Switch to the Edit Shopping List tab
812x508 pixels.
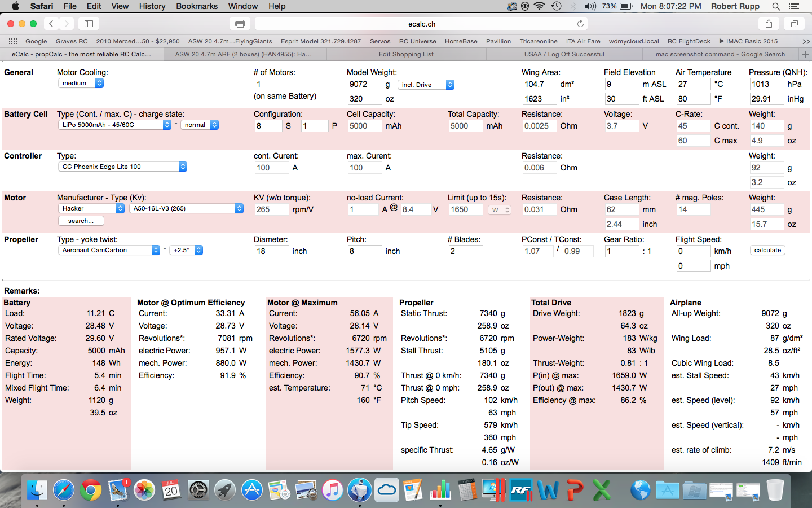point(406,54)
